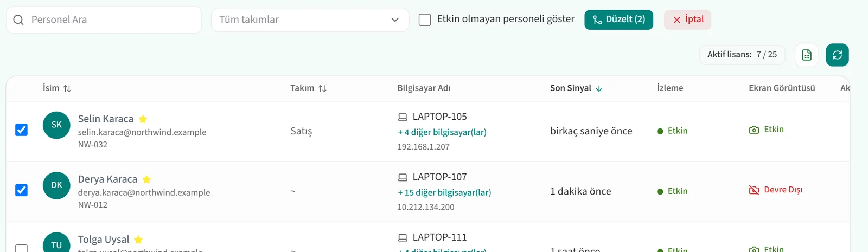The image size is (868, 252).
Task: Click the crossed camera Devre Dışı icon
Action: pos(754,190)
